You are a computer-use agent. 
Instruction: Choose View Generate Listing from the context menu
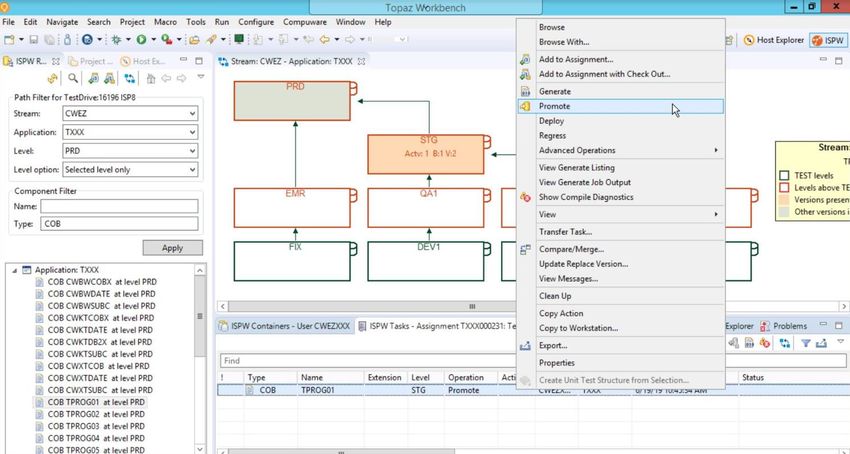[621, 168]
